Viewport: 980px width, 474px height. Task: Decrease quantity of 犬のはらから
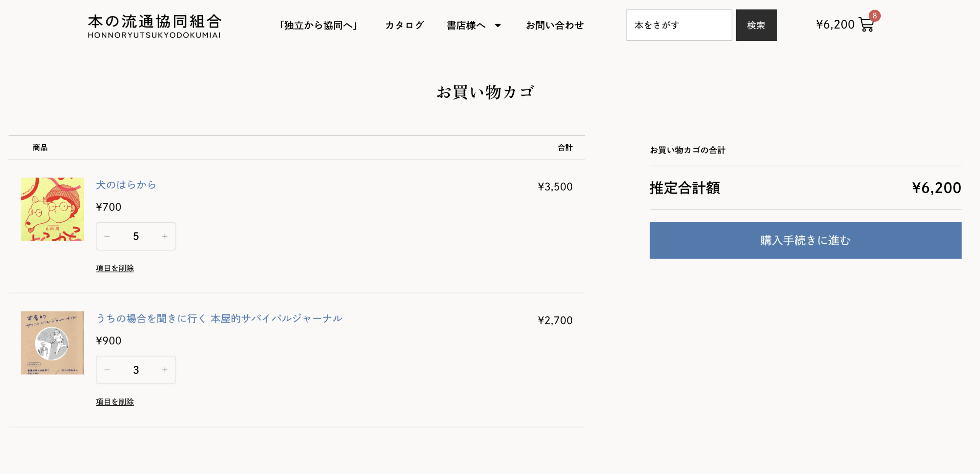coord(107,236)
